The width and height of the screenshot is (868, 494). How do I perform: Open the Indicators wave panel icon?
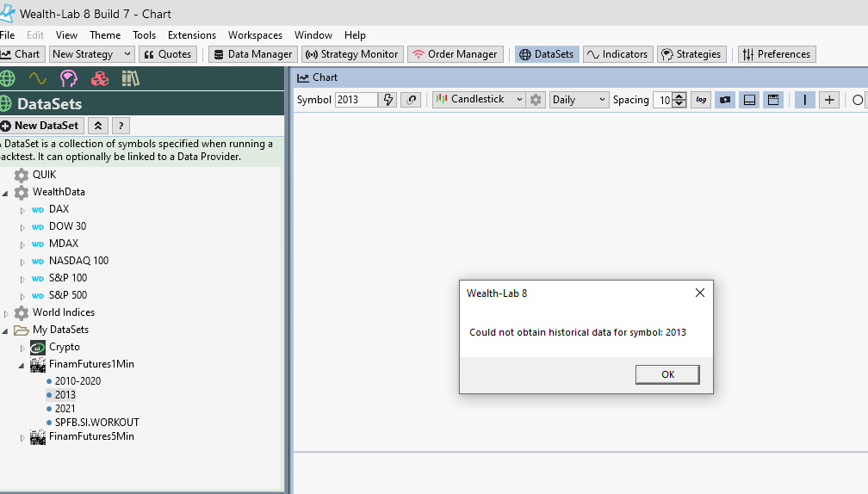38,78
